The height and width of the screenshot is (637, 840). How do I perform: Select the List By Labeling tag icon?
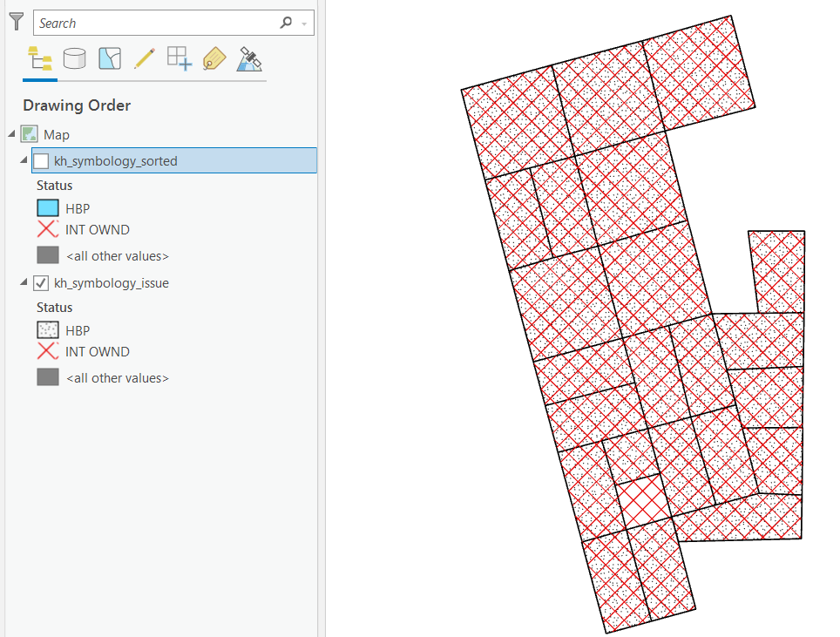click(x=213, y=58)
